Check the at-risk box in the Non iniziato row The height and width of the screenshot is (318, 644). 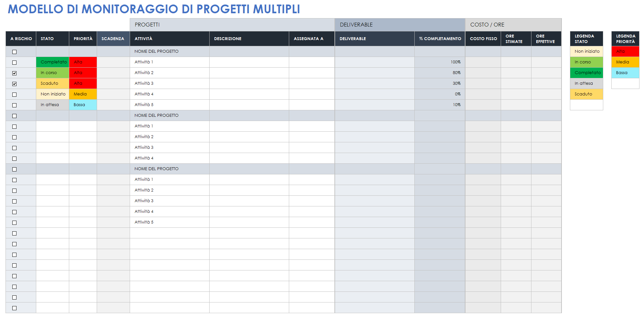tap(14, 94)
